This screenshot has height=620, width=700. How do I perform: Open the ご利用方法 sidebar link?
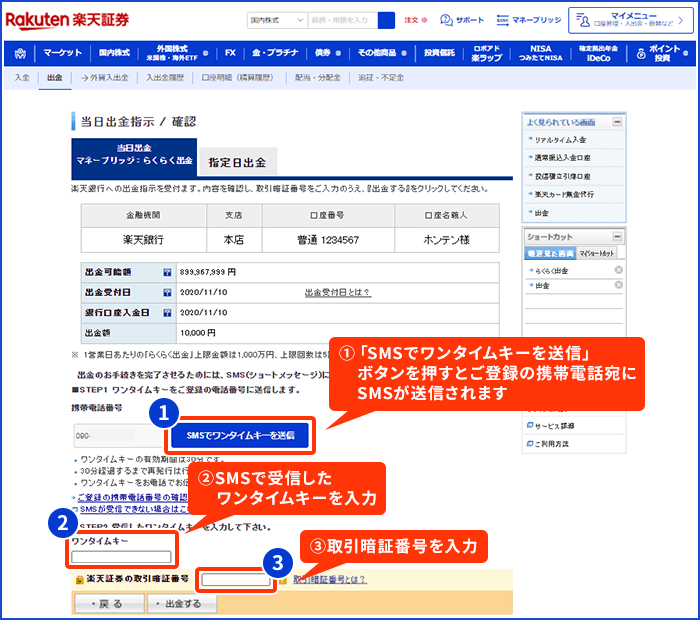coord(551,444)
